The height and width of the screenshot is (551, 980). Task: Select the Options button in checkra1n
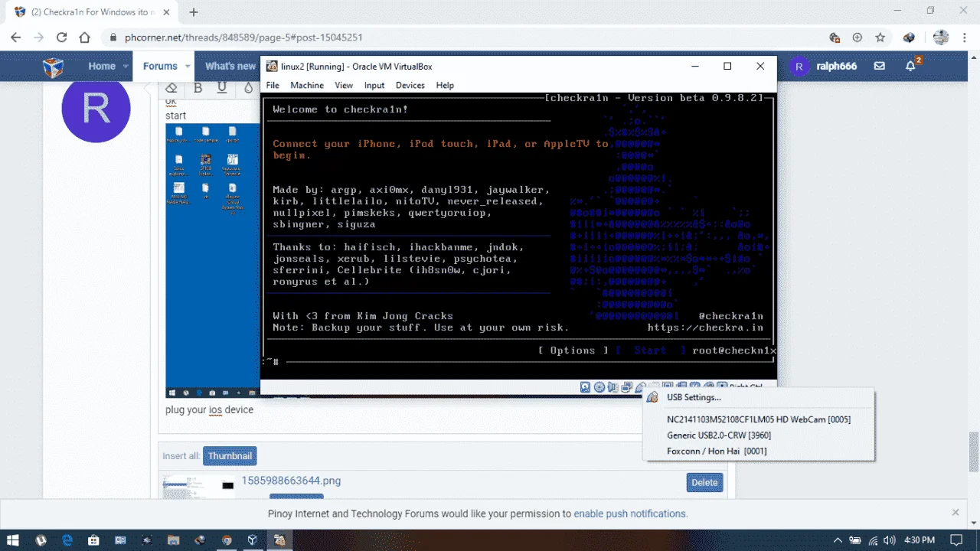573,350
